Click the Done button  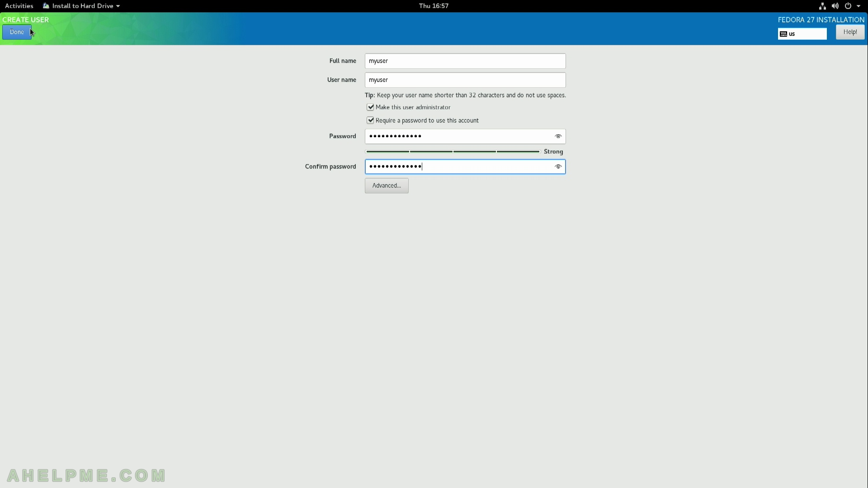tap(17, 32)
